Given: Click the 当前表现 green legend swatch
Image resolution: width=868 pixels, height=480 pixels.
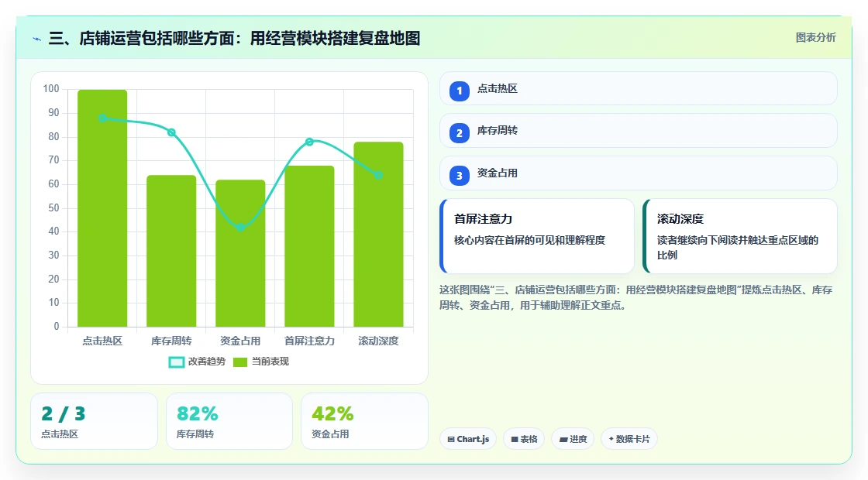Looking at the screenshot, I should click(239, 362).
